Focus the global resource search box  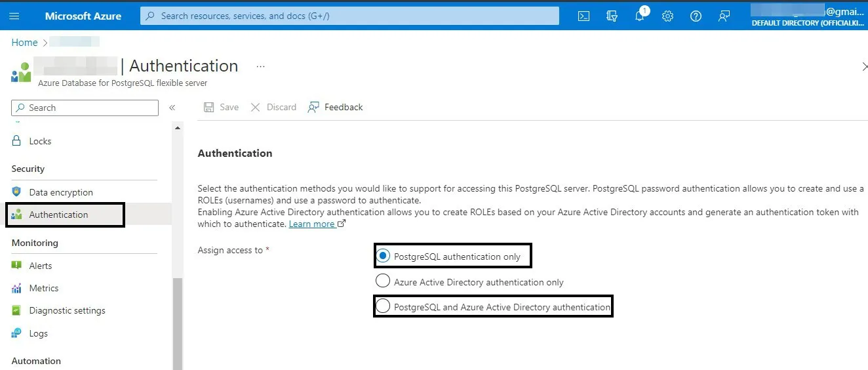click(349, 16)
